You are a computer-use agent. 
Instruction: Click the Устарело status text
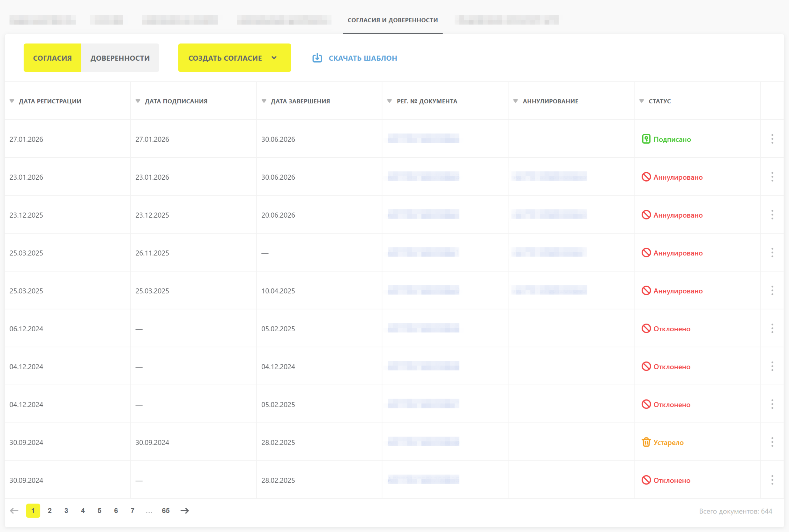(x=668, y=442)
